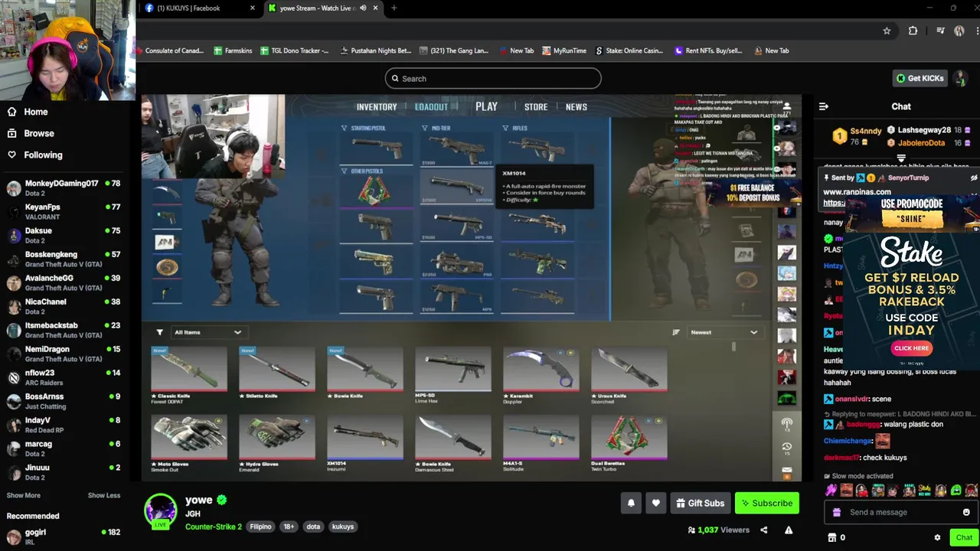
Task: Collapse the Starting Pistol section
Action: [x=344, y=128]
